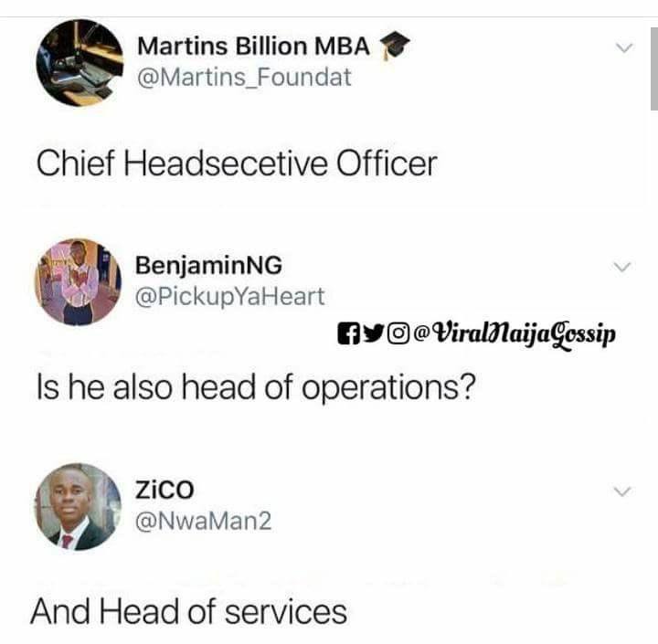
Task: Expand options chevron on BenjaminNG's tweet
Action: pyautogui.click(x=622, y=267)
